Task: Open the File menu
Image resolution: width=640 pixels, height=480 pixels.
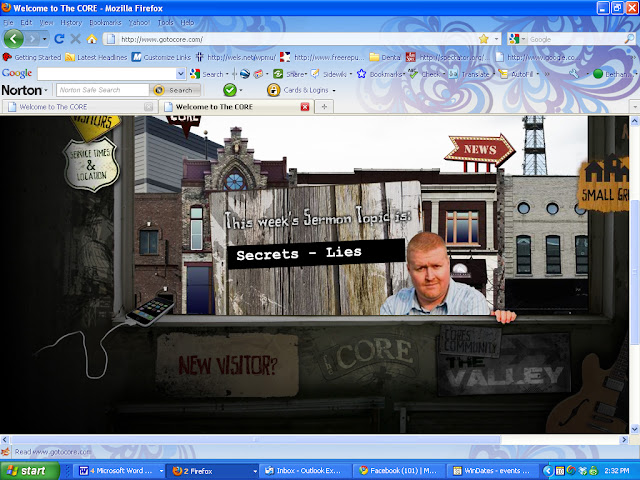Action: 8,22
